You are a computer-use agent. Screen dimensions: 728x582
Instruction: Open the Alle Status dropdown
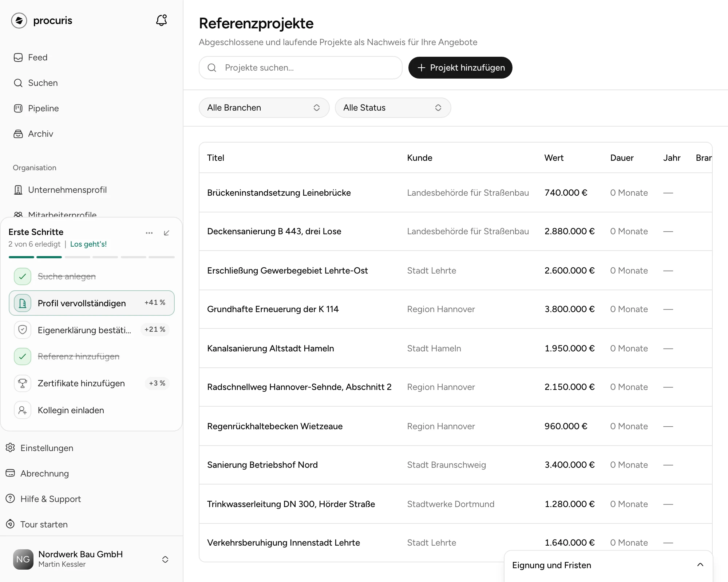393,108
